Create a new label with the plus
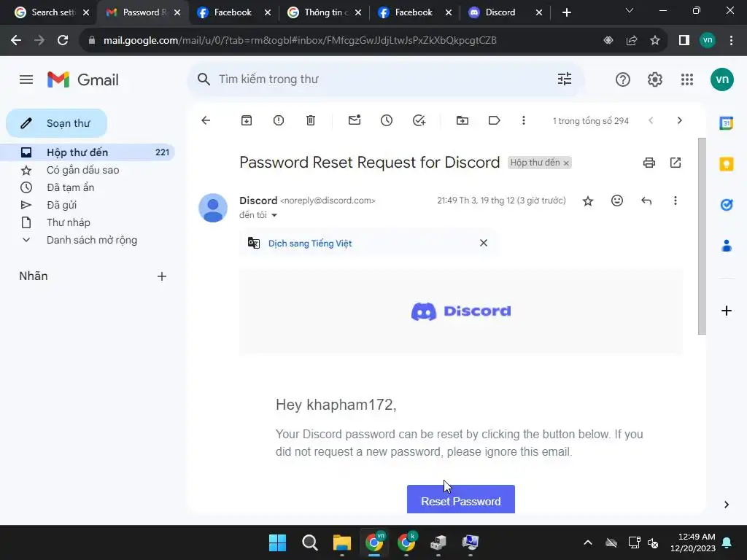Viewport: 747px width, 560px height. click(162, 276)
